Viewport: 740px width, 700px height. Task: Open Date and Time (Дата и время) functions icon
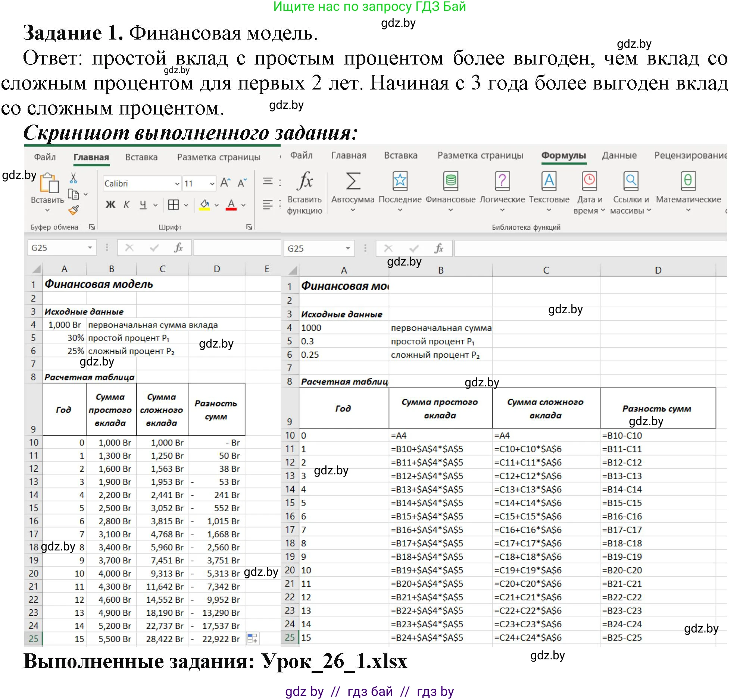pyautogui.click(x=590, y=181)
